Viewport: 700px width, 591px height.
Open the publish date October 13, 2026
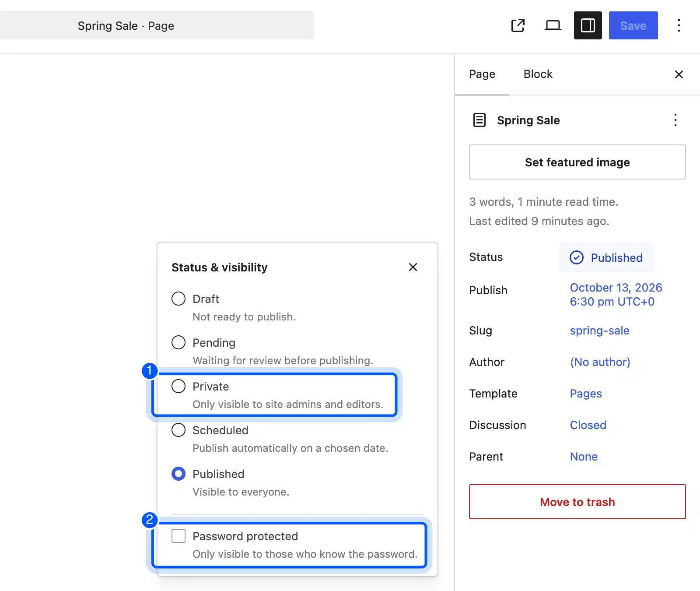pos(616,294)
